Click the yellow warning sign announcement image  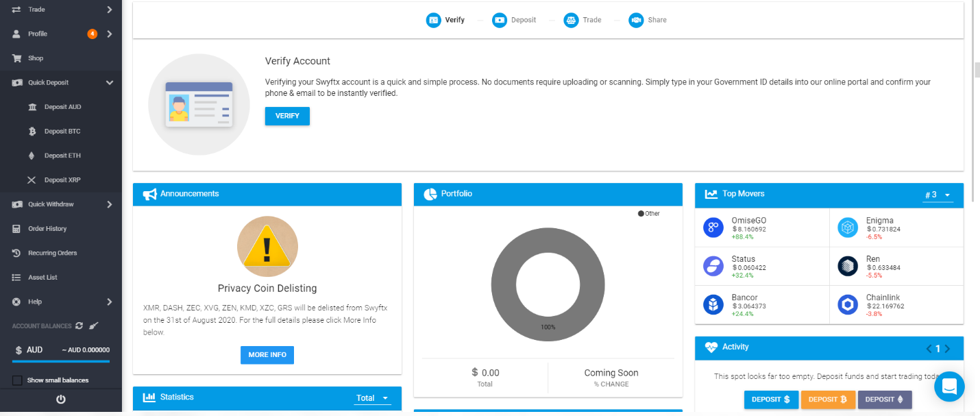(267, 247)
